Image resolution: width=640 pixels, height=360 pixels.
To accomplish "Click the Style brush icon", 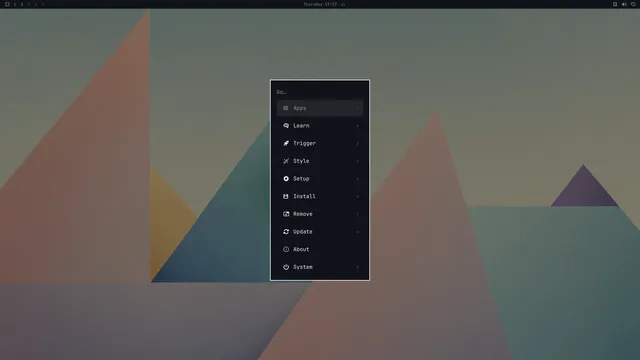I will tap(286, 161).
